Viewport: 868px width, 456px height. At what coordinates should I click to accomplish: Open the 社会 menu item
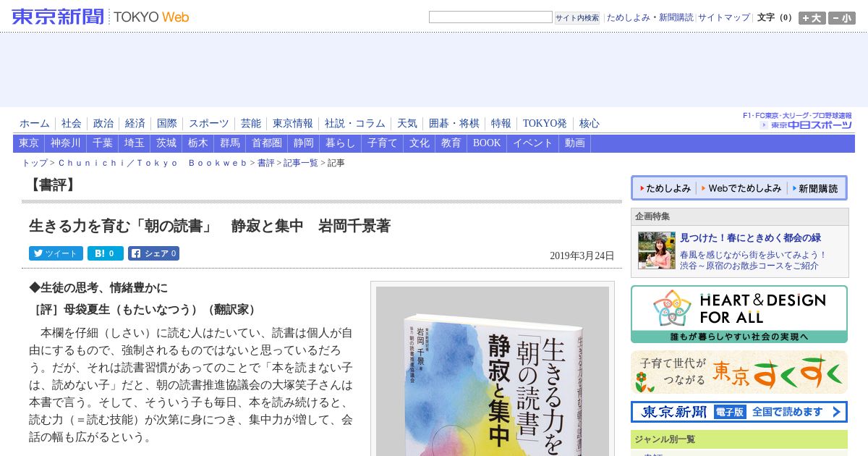click(x=72, y=123)
